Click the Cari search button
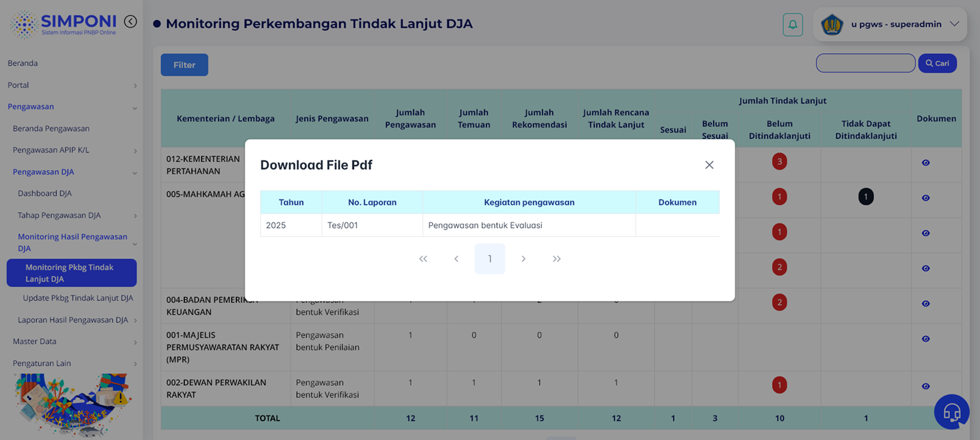This screenshot has width=980, height=440. 937,63
